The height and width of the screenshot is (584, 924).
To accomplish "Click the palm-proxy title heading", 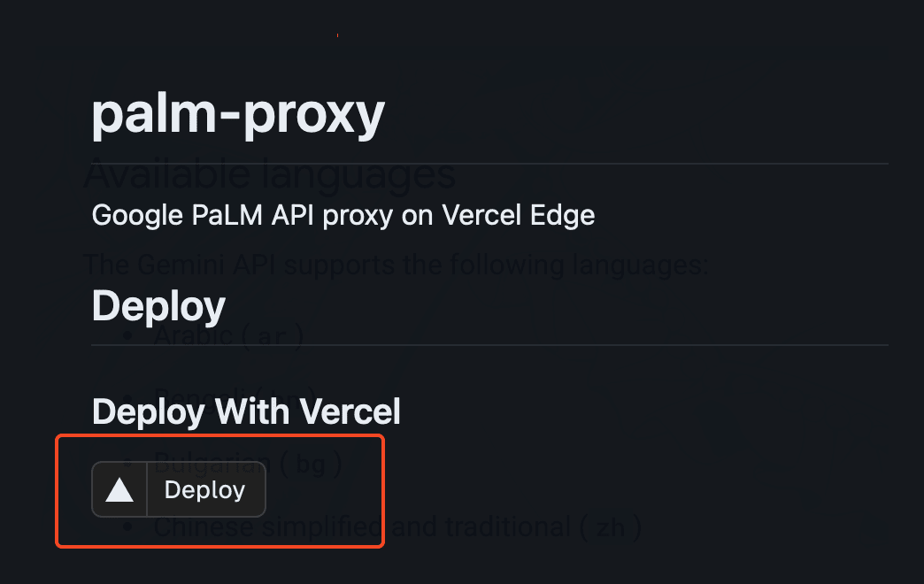I will click(238, 114).
